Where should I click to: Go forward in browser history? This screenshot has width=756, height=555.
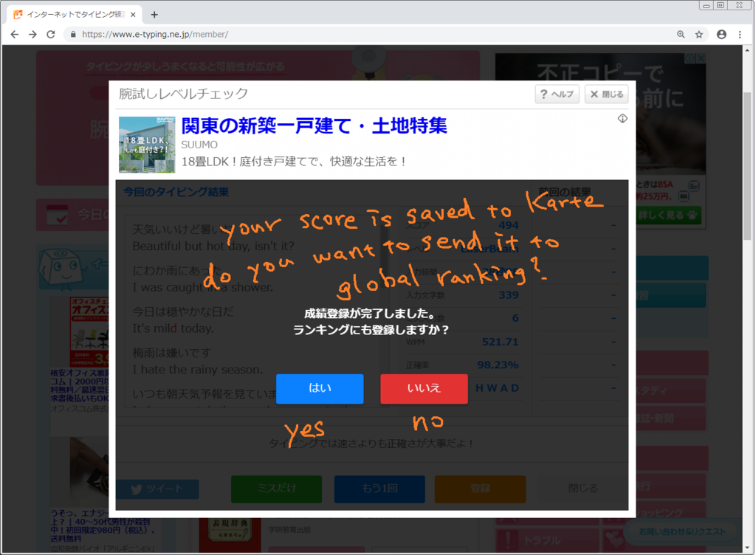32,34
